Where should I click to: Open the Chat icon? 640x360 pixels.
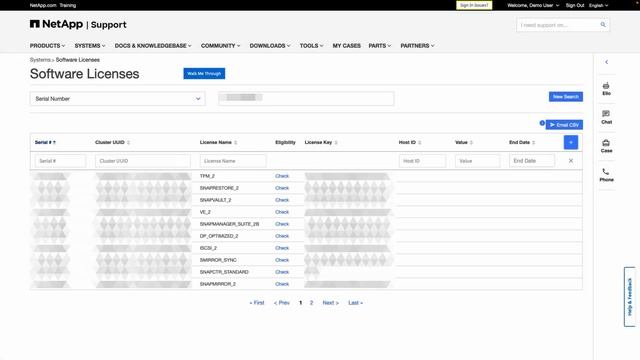[606, 117]
